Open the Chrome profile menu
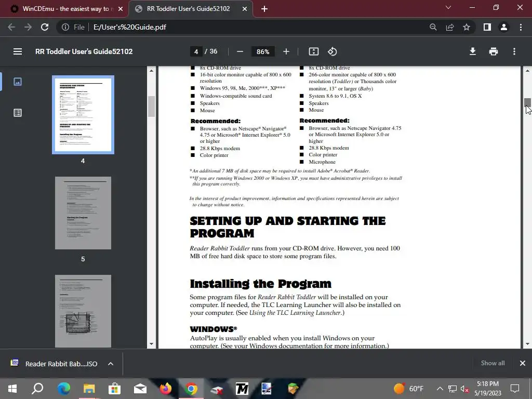The width and height of the screenshot is (532, 399). [504, 27]
